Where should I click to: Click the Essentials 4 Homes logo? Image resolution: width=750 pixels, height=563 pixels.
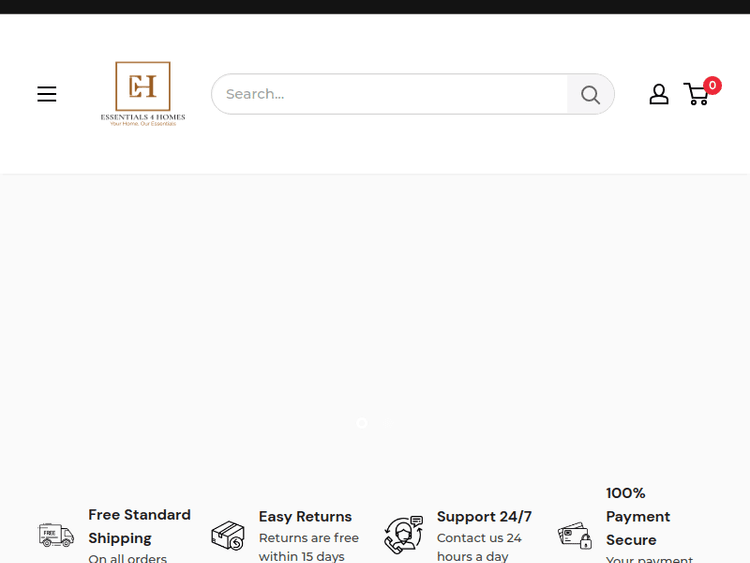[x=143, y=93]
